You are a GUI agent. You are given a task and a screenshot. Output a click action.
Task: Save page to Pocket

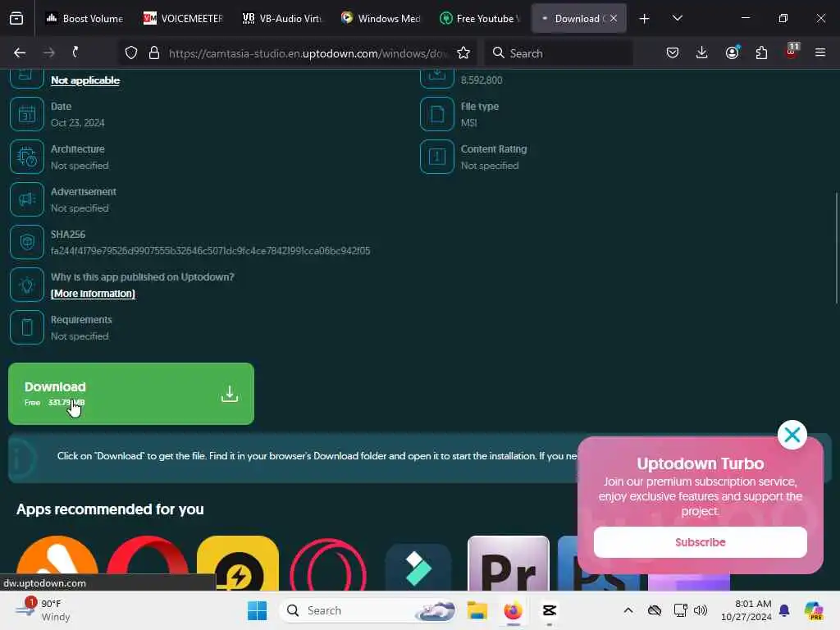coord(673,52)
